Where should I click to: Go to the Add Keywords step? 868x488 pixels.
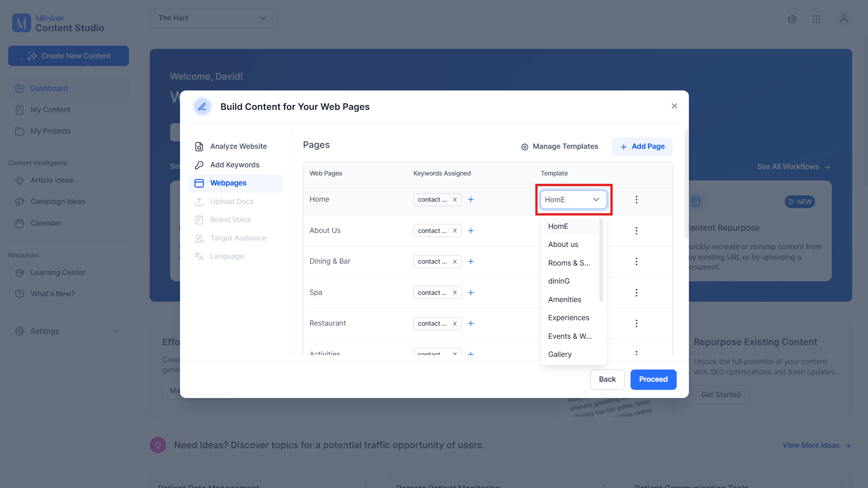[235, 165]
